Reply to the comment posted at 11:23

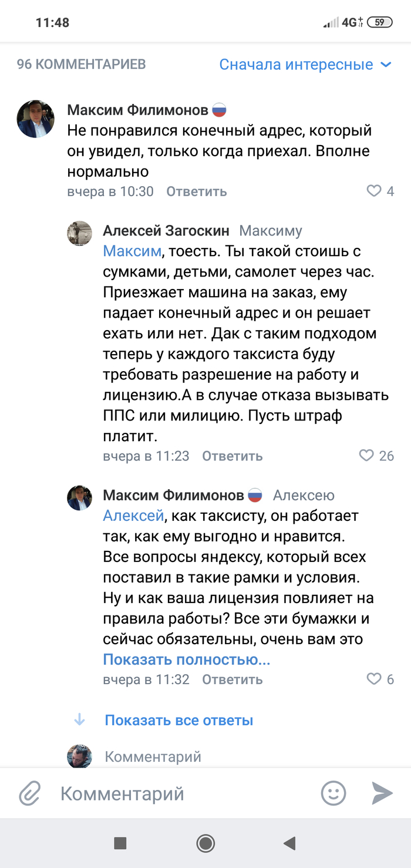point(232,456)
